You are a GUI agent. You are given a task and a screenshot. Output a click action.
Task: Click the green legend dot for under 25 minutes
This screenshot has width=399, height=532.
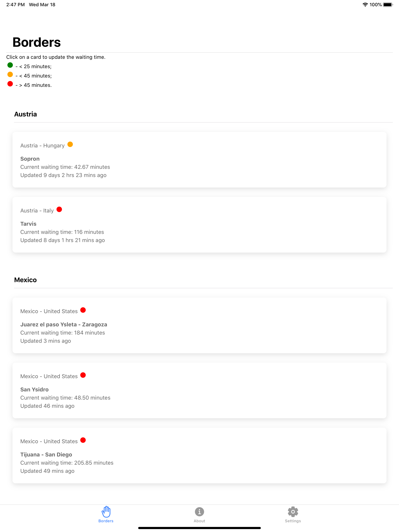point(10,65)
